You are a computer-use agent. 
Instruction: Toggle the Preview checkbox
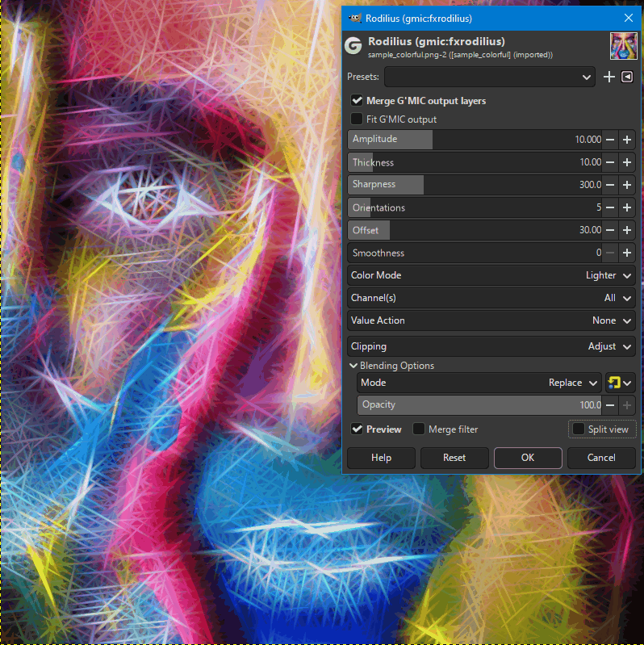click(x=357, y=429)
